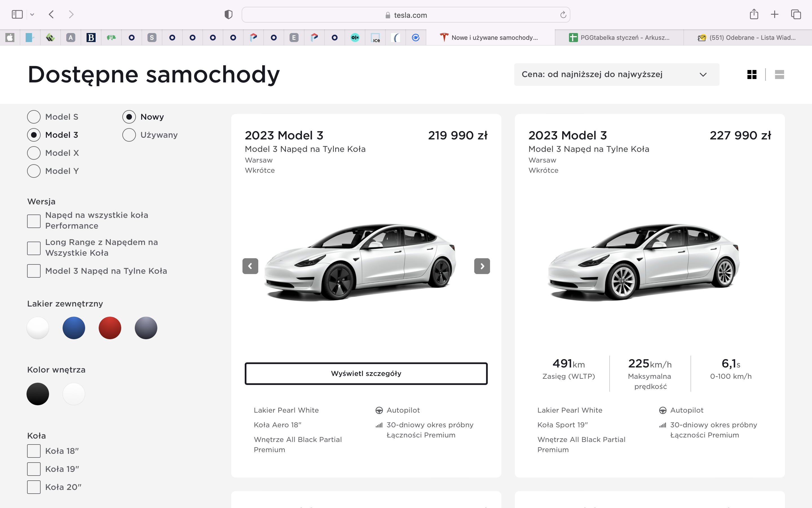This screenshot has width=812, height=508.
Task: Open the pinned gray E tab
Action: (294, 37)
